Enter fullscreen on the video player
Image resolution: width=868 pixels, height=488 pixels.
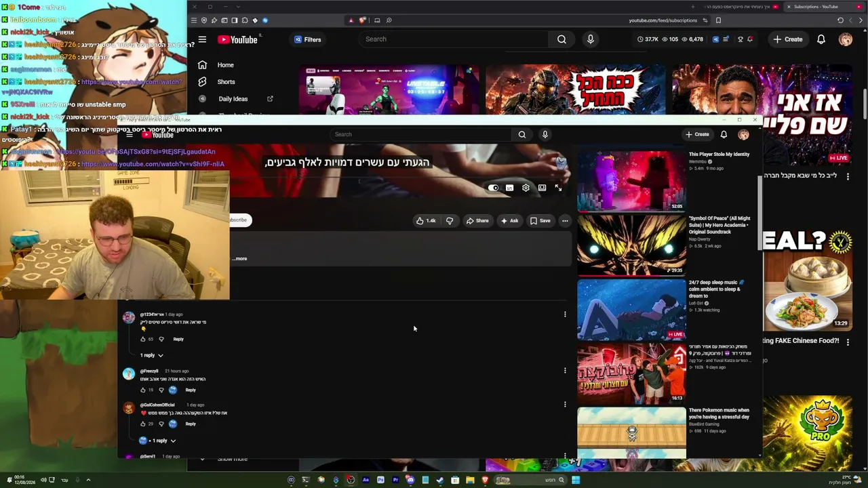click(558, 188)
